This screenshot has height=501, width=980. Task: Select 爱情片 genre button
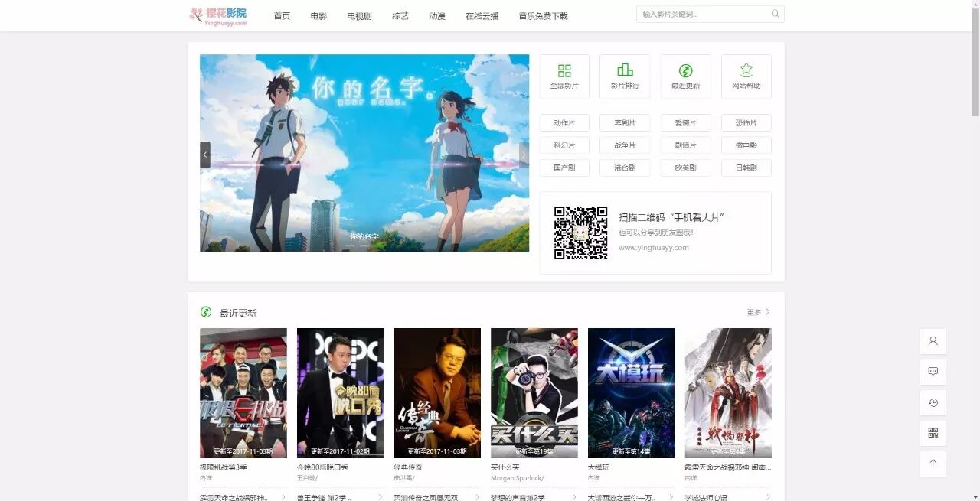click(x=685, y=122)
